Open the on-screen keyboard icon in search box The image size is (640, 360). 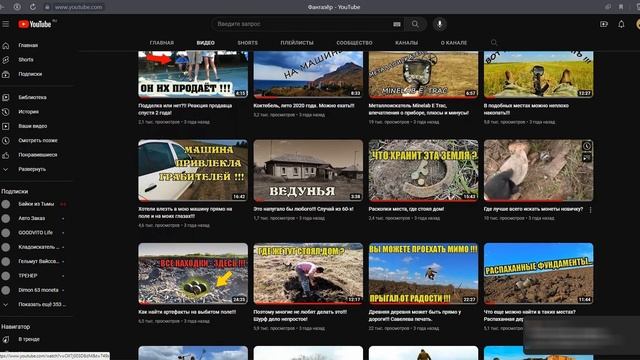[397, 24]
